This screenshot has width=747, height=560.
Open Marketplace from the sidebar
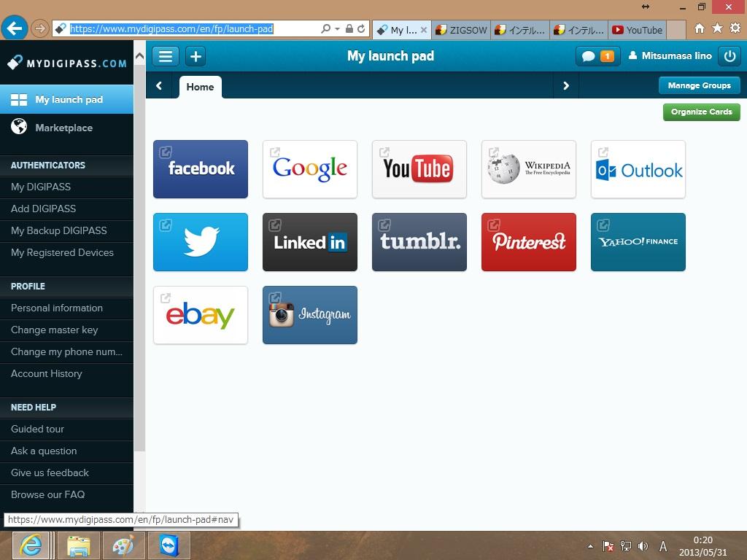[x=66, y=128]
